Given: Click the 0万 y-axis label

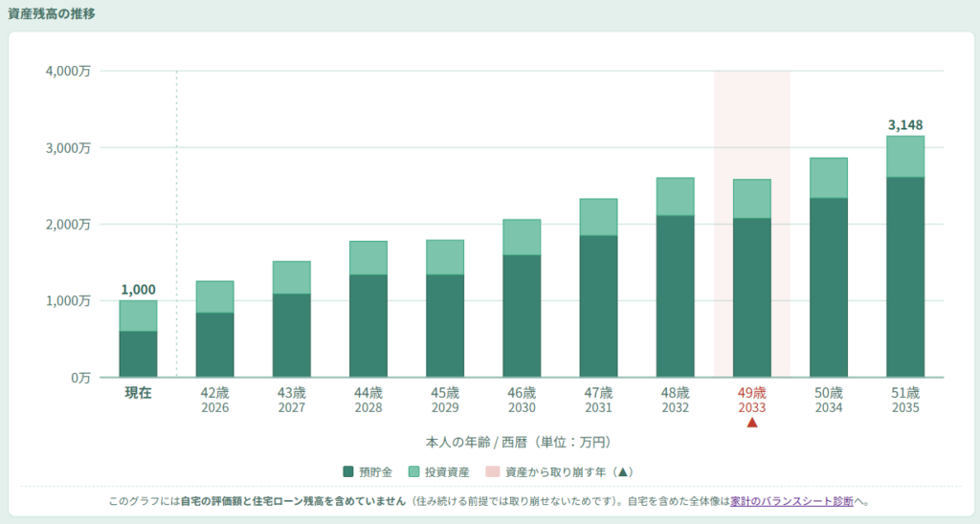Looking at the screenshot, I should coord(80,378).
